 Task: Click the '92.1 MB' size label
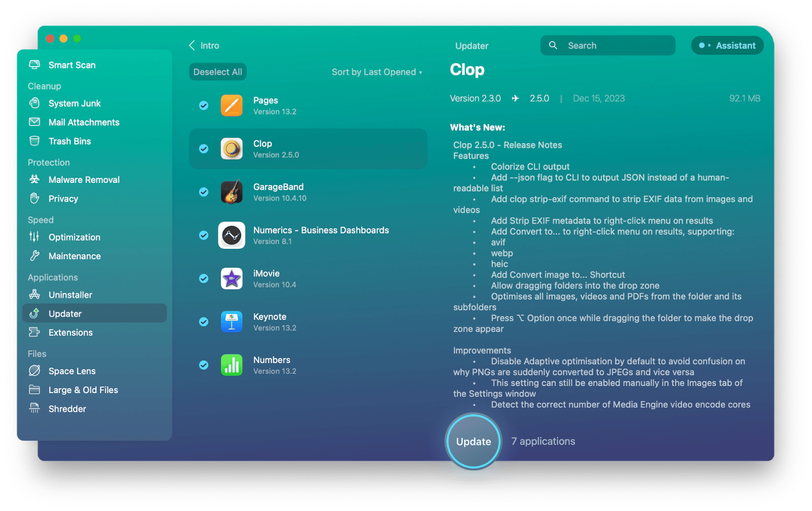(x=745, y=99)
